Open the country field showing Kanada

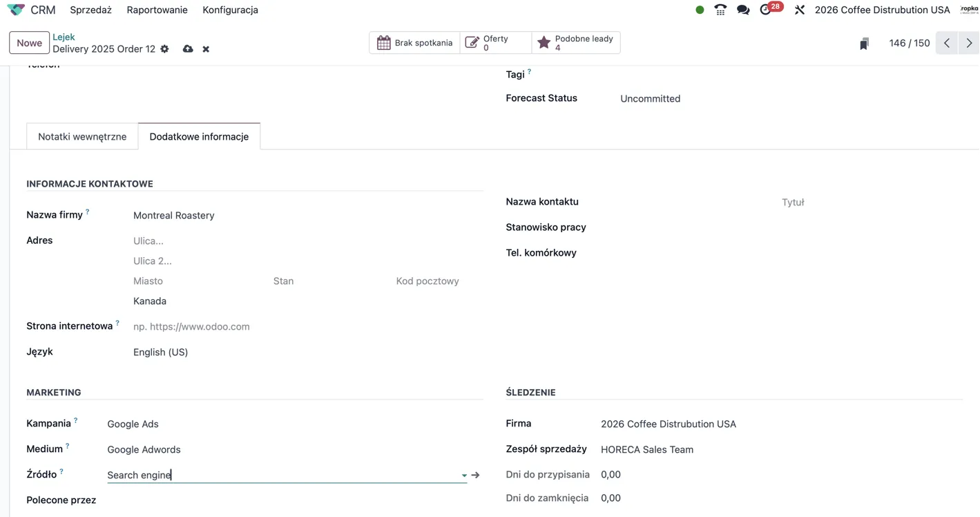(308, 301)
